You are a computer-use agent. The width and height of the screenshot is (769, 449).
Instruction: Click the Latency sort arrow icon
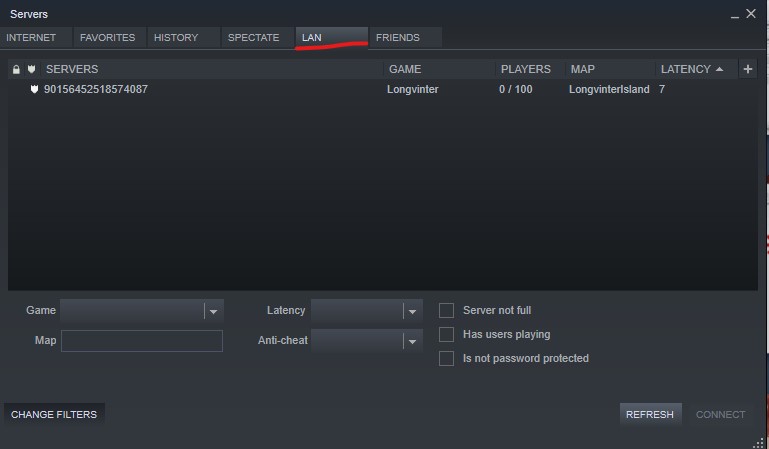719,70
